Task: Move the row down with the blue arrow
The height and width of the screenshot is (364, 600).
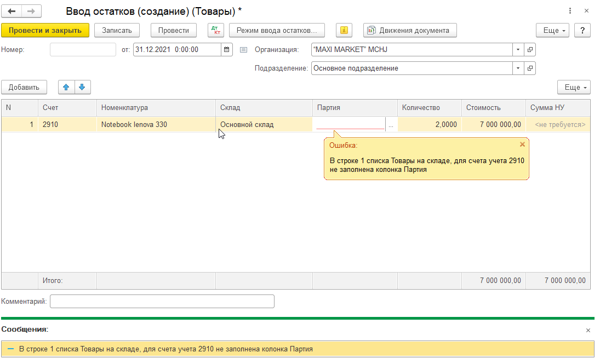Action: point(82,87)
